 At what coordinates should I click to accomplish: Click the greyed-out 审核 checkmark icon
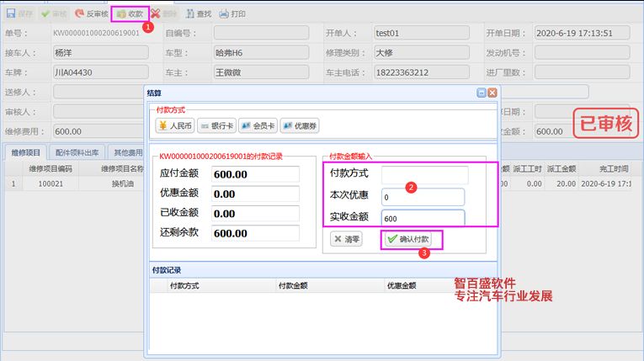click(45, 14)
